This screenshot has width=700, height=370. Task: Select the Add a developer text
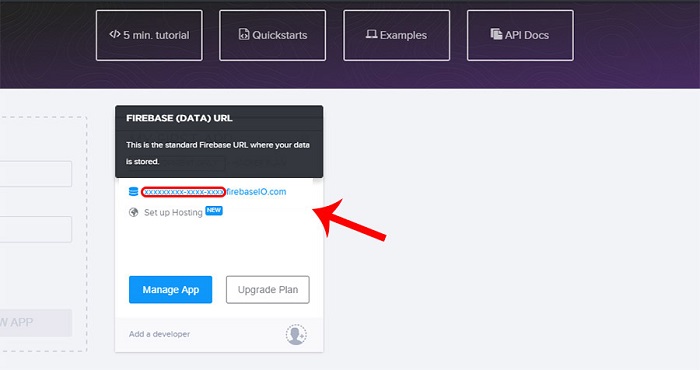coord(159,334)
